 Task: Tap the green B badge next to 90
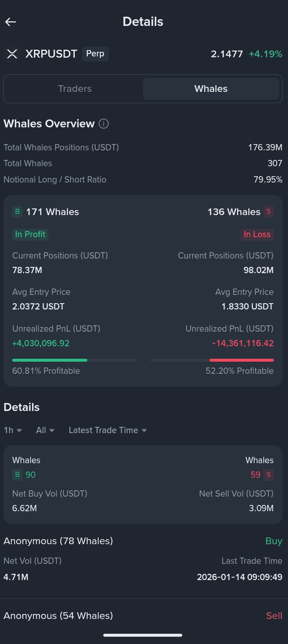pyautogui.click(x=17, y=475)
